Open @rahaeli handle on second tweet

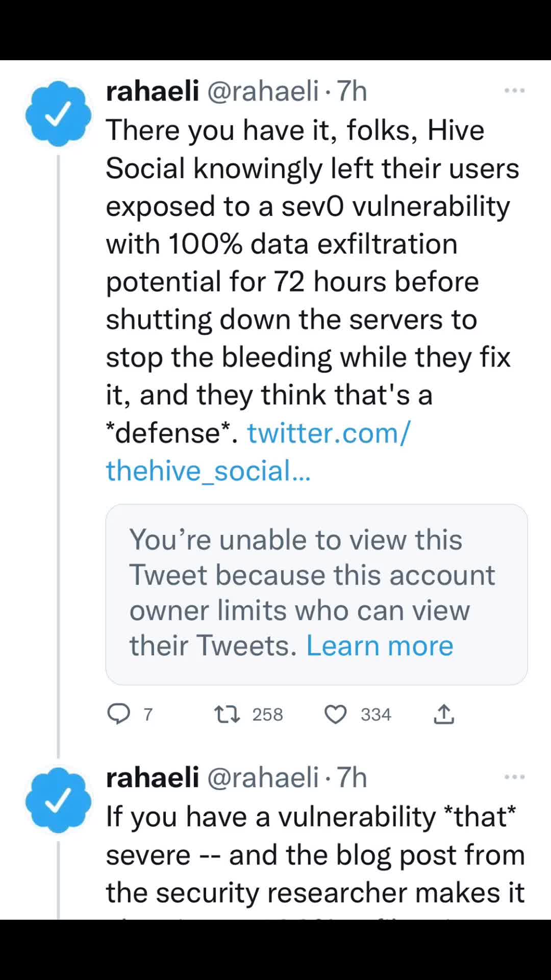263,777
